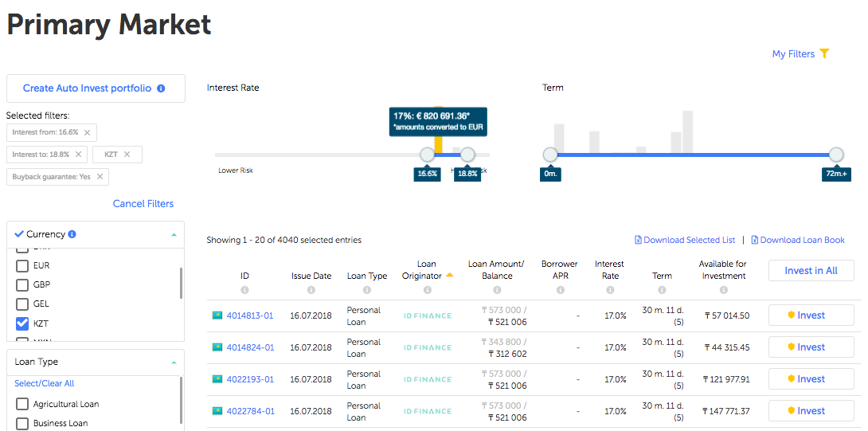This screenshot has height=431, width=868.
Task: Click ID Finance logo in loan 4014813-01 row
Action: tap(428, 315)
